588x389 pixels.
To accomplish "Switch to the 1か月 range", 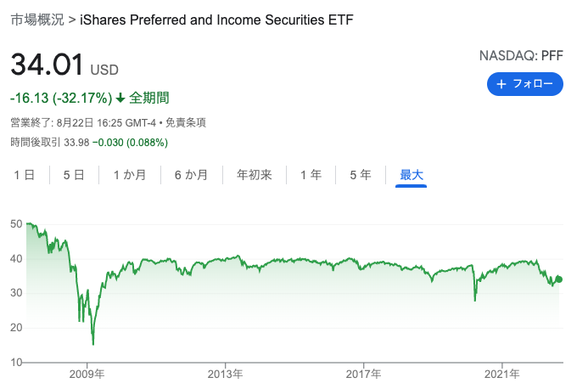I will (x=130, y=175).
